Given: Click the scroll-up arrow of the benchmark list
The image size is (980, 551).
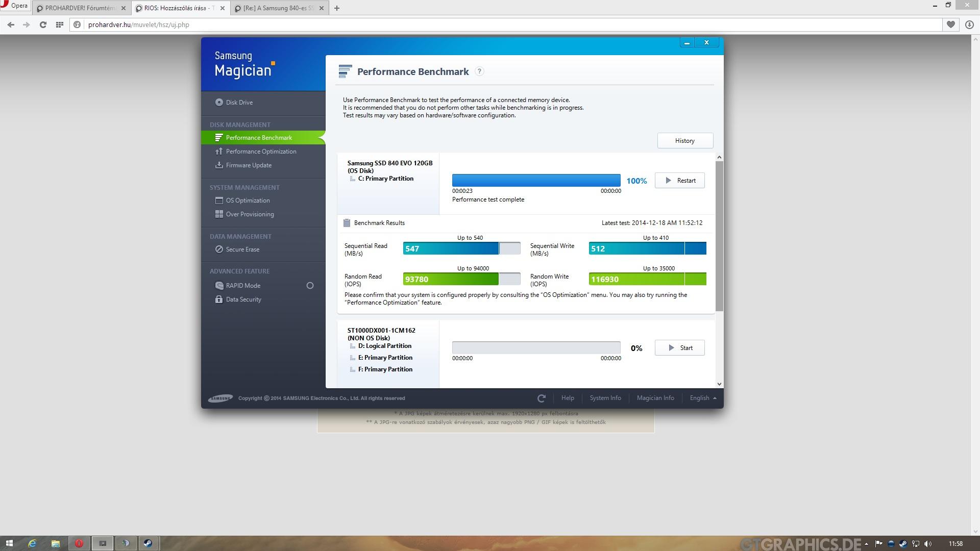Looking at the screenshot, I should (719, 157).
